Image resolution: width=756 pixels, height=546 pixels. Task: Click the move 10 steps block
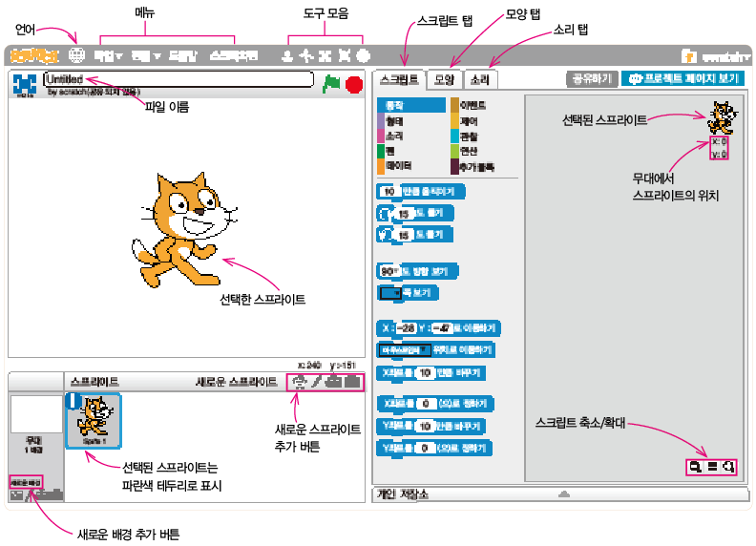click(420, 192)
